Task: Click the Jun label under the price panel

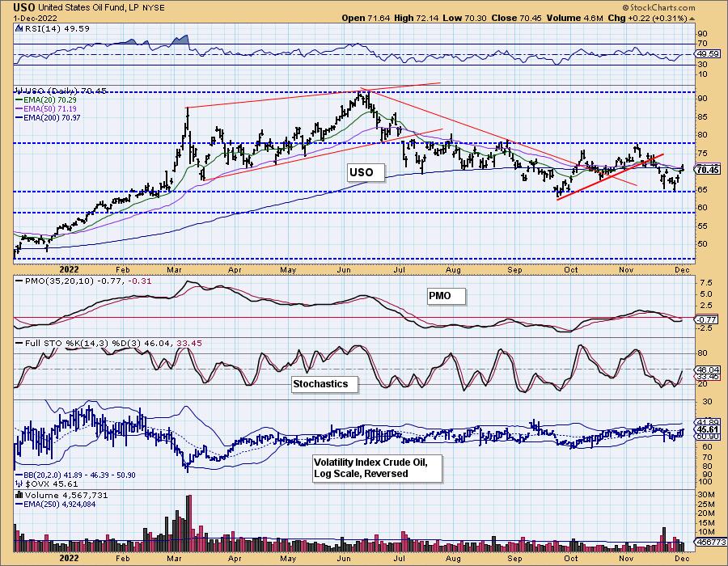Action: tap(344, 270)
